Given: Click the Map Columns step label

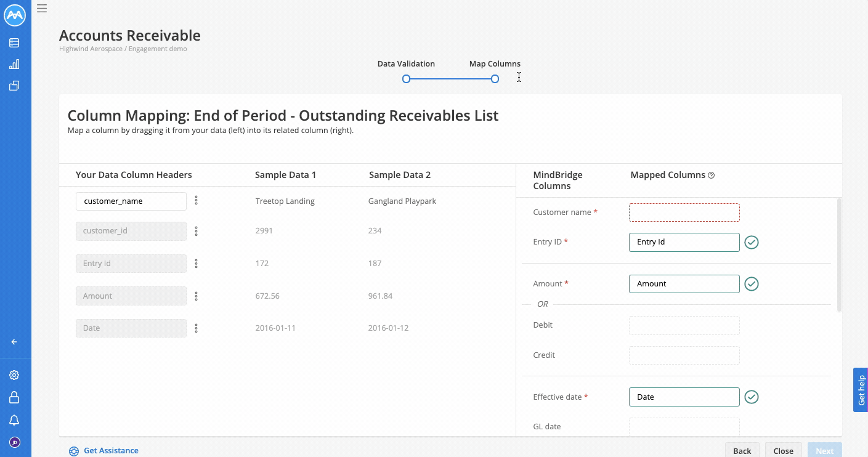Looking at the screenshot, I should 495,63.
